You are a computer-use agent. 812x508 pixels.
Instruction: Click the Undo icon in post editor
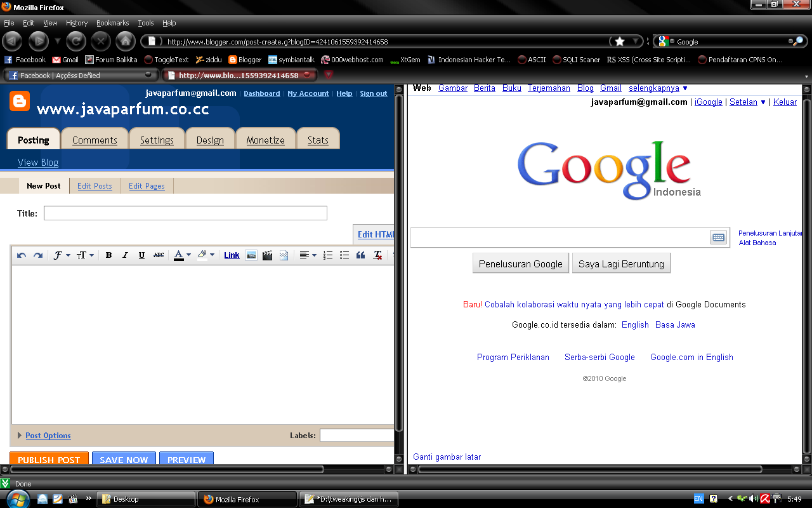coord(22,255)
